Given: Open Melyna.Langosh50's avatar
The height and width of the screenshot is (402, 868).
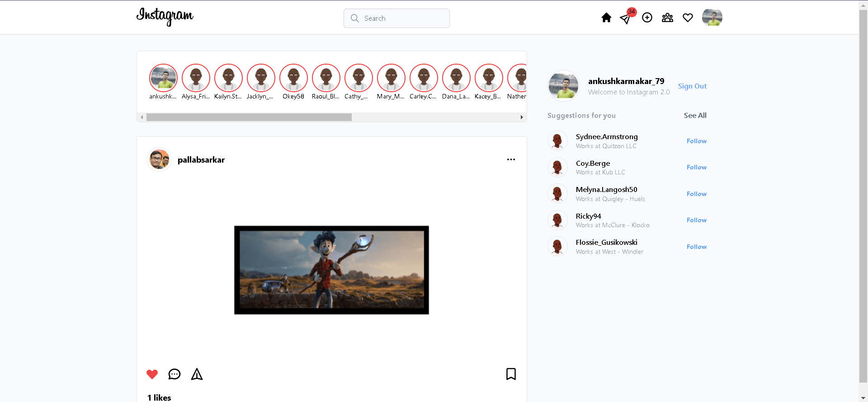Looking at the screenshot, I should point(557,194).
